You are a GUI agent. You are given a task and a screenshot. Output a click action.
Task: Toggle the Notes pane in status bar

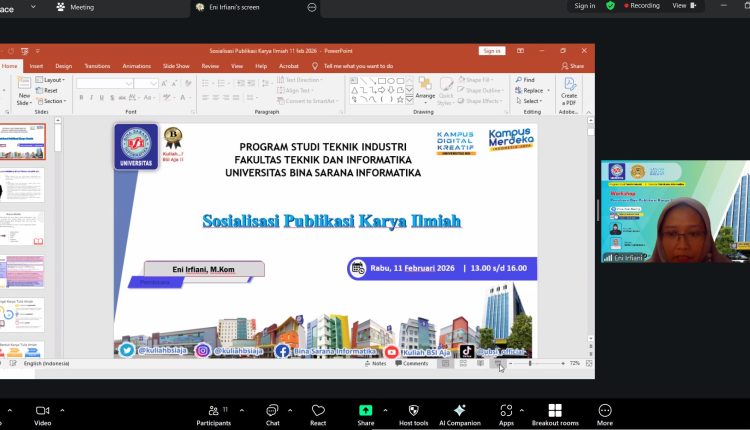click(375, 364)
